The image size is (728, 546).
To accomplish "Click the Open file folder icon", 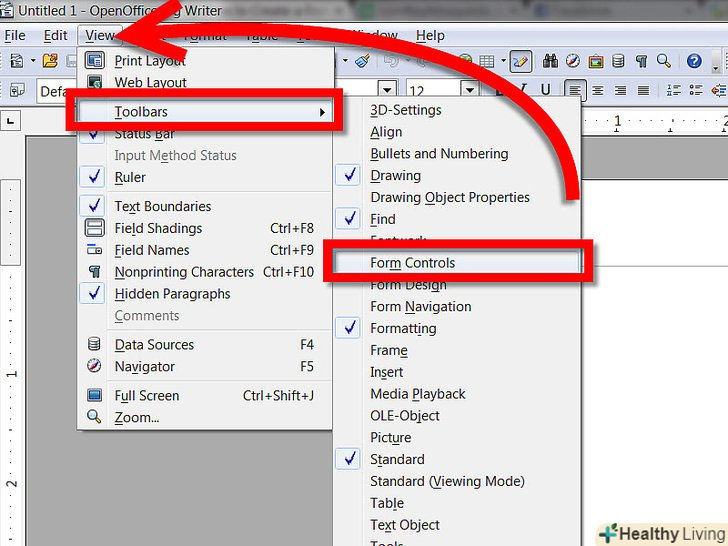I will 50,61.
